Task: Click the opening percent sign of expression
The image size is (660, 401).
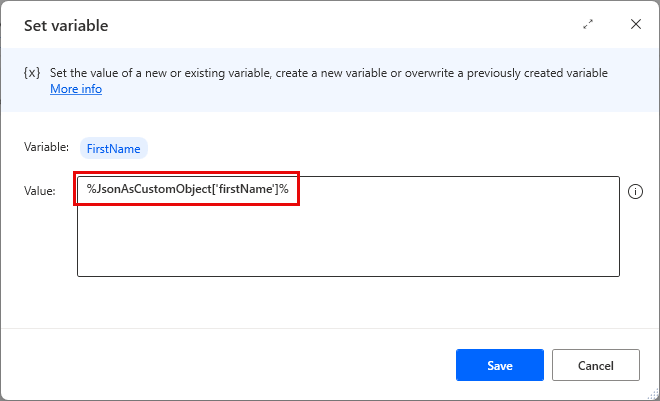Action: tap(90, 190)
